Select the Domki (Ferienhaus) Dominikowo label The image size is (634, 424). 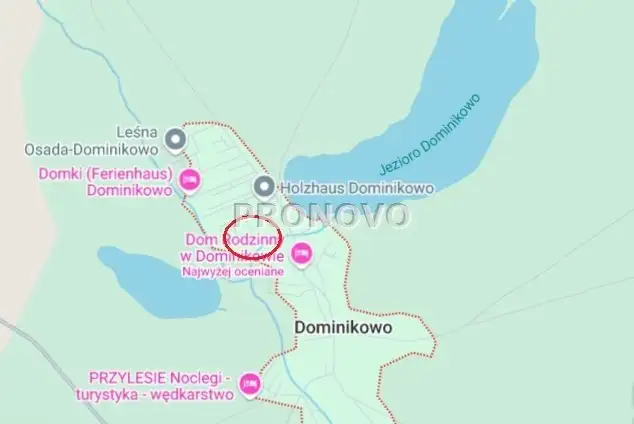(106, 182)
